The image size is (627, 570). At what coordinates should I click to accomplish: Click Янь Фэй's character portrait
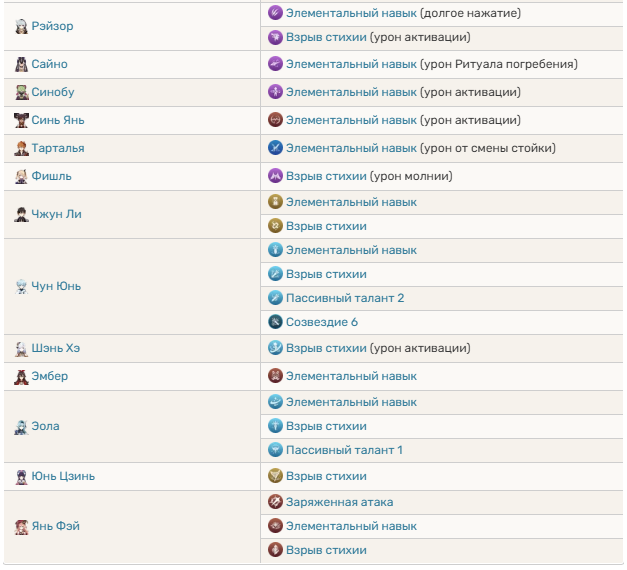point(21,526)
